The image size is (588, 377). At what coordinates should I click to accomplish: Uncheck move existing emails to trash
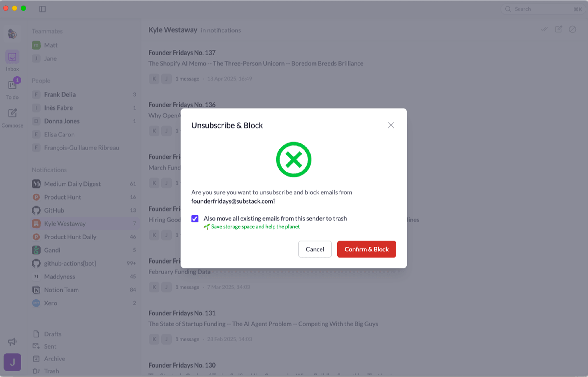click(195, 219)
